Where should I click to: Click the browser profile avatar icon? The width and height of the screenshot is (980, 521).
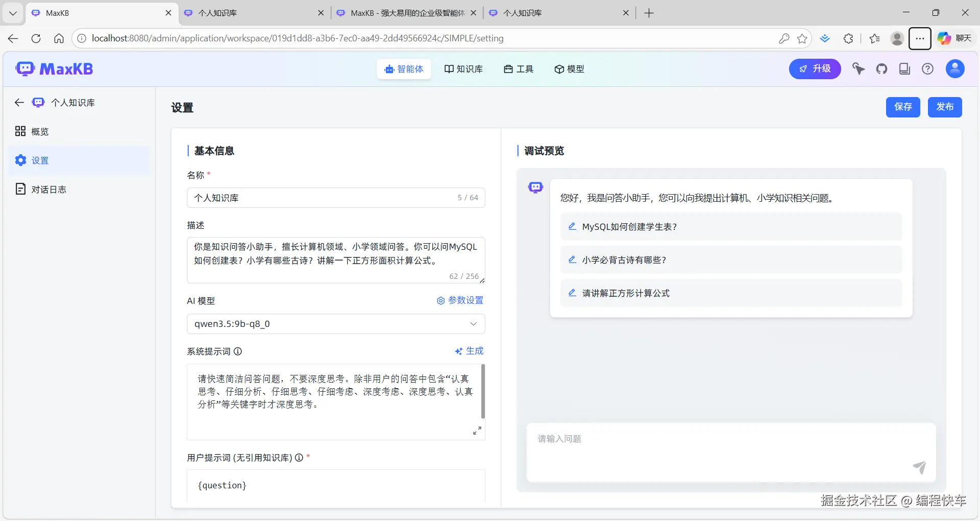click(x=897, y=38)
